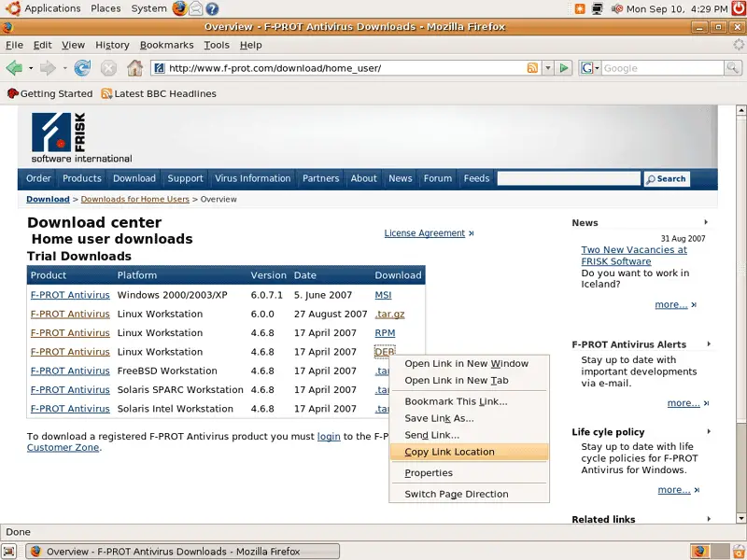Click the update notifier orange icon
The width and height of the screenshot is (747, 560).
pyautogui.click(x=580, y=8)
